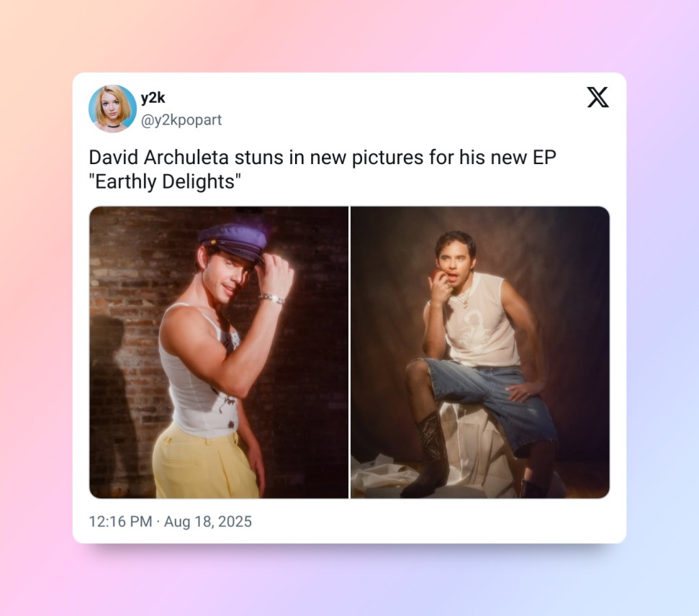
Task: Click the Aug 18, 2025 date
Action: [x=208, y=522]
